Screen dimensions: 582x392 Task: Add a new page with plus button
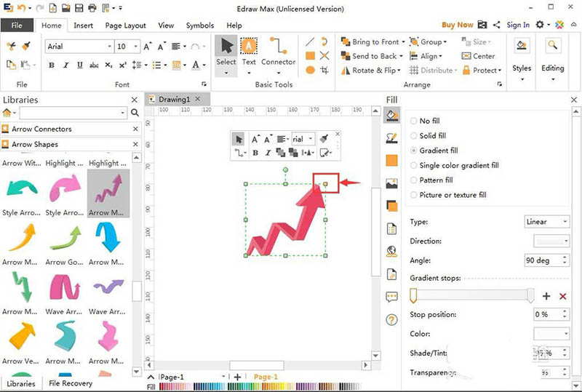tap(238, 377)
